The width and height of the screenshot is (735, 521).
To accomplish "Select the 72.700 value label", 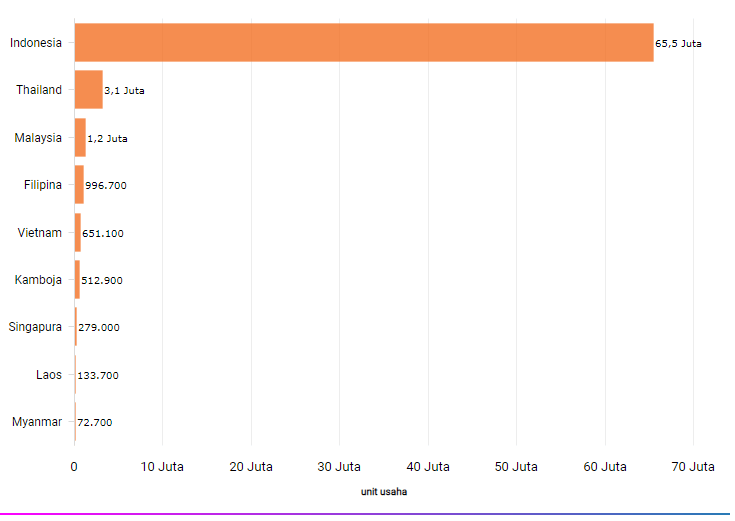I will [95, 423].
